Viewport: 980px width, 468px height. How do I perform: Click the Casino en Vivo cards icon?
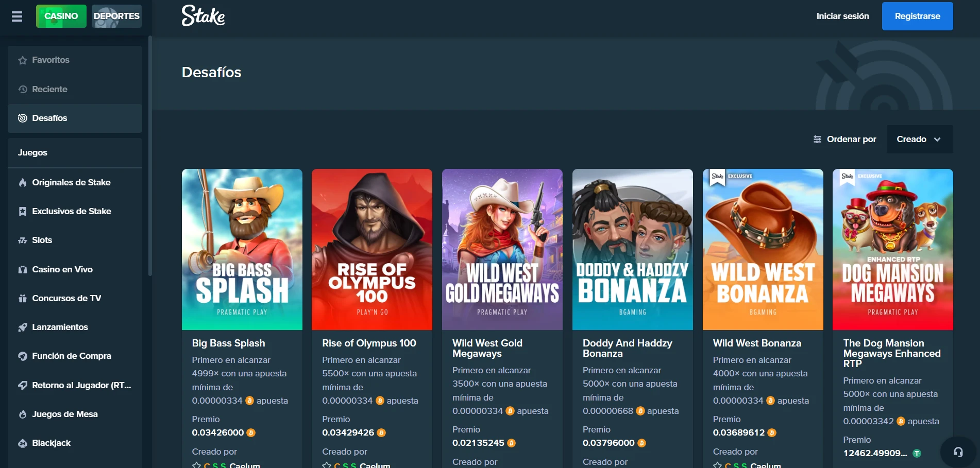click(23, 269)
